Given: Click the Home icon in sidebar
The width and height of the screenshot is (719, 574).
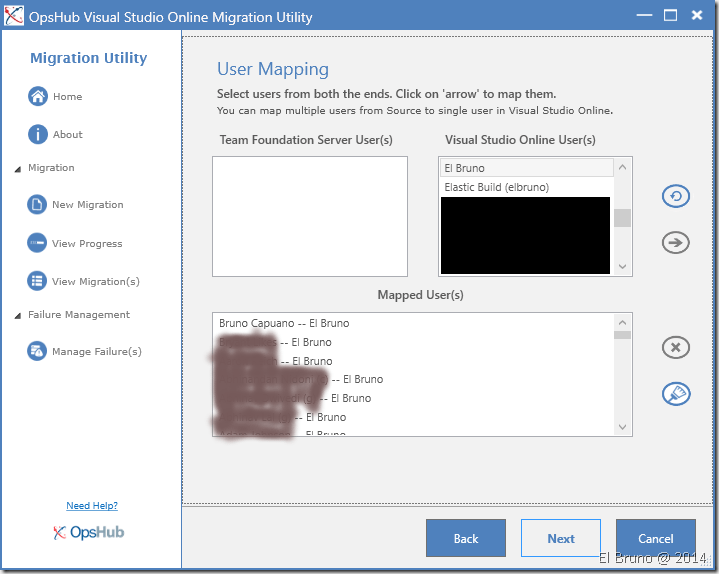Looking at the screenshot, I should pyautogui.click(x=38, y=97).
